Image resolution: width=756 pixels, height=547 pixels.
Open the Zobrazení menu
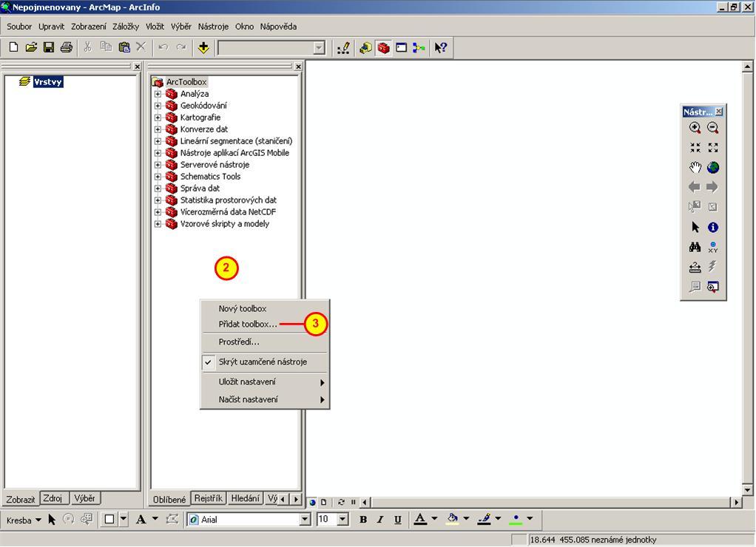(x=89, y=27)
